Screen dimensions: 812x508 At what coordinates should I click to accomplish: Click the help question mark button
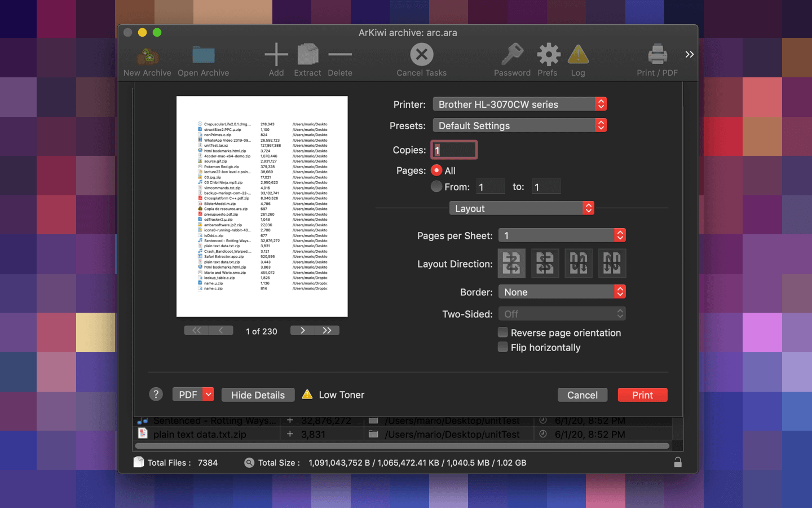156,395
